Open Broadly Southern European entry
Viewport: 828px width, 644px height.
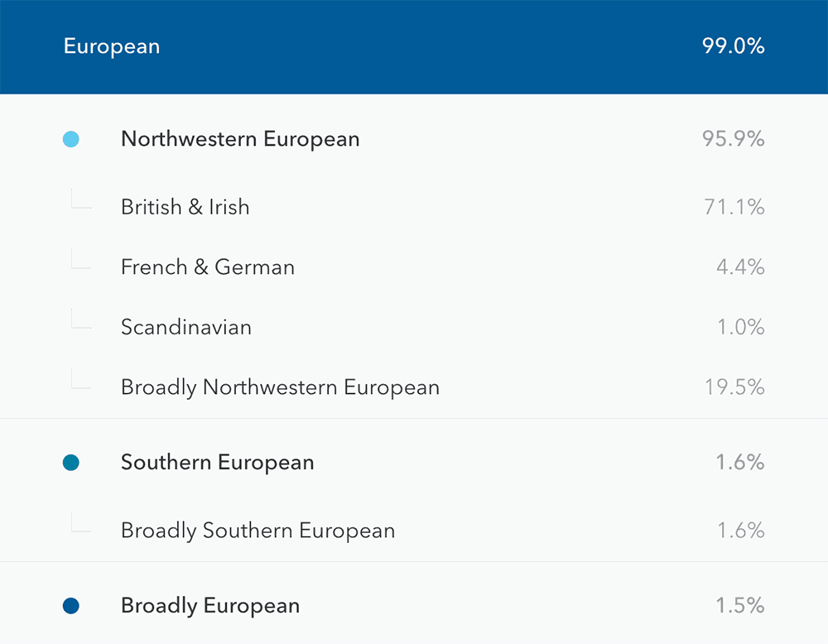(x=258, y=531)
